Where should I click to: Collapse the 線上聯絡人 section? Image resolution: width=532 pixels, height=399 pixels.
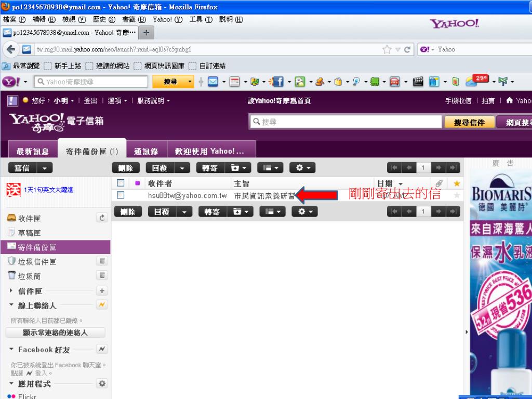tap(11, 304)
